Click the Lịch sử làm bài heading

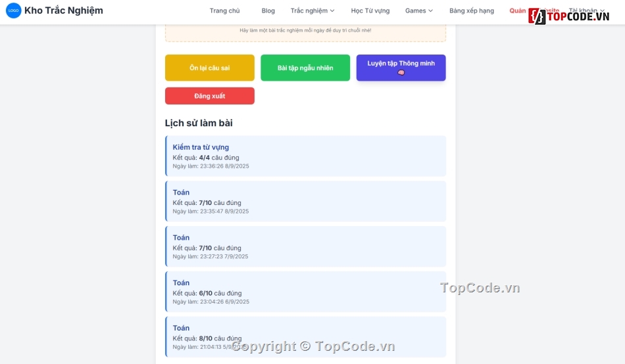pyautogui.click(x=198, y=123)
